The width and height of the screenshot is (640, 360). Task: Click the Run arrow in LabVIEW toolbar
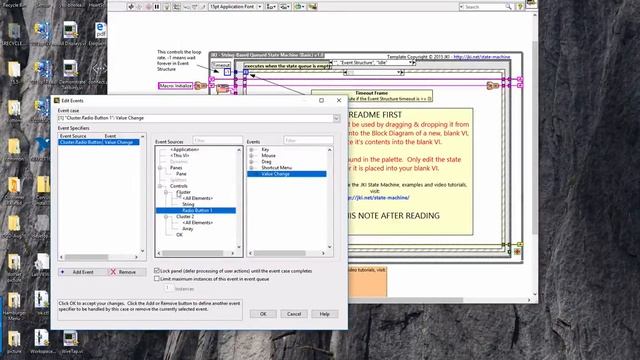click(x=131, y=7)
